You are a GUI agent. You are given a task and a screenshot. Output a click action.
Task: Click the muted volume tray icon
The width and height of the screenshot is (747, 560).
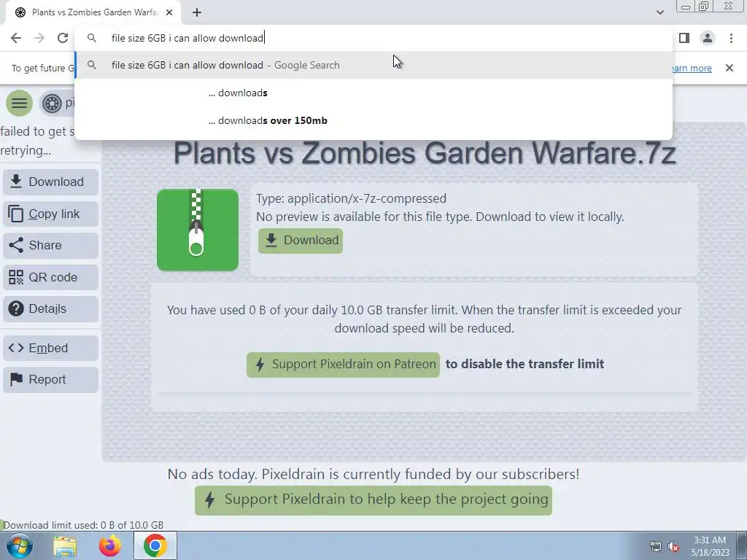673,547
